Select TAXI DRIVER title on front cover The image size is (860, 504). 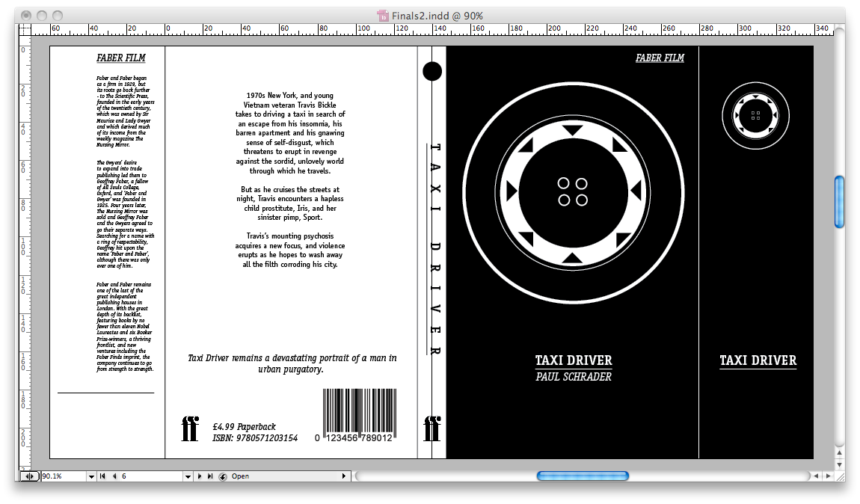click(574, 360)
